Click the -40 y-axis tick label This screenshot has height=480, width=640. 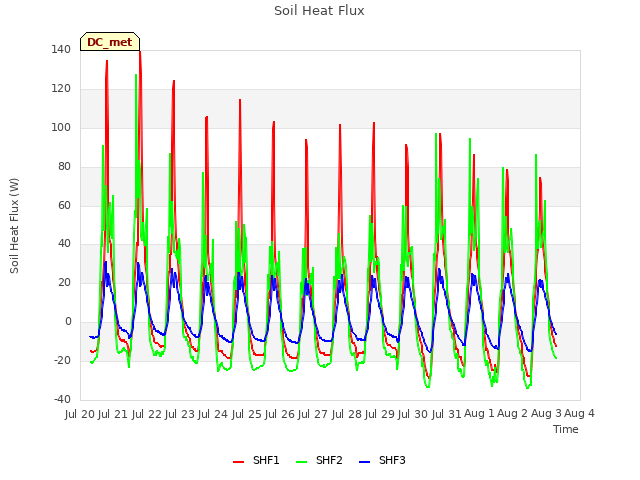(x=62, y=399)
